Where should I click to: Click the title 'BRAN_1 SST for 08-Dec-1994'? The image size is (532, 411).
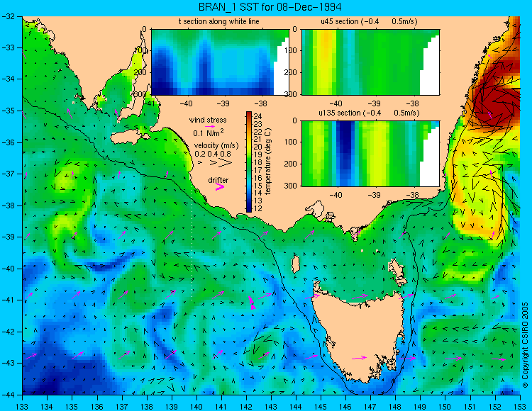point(270,7)
